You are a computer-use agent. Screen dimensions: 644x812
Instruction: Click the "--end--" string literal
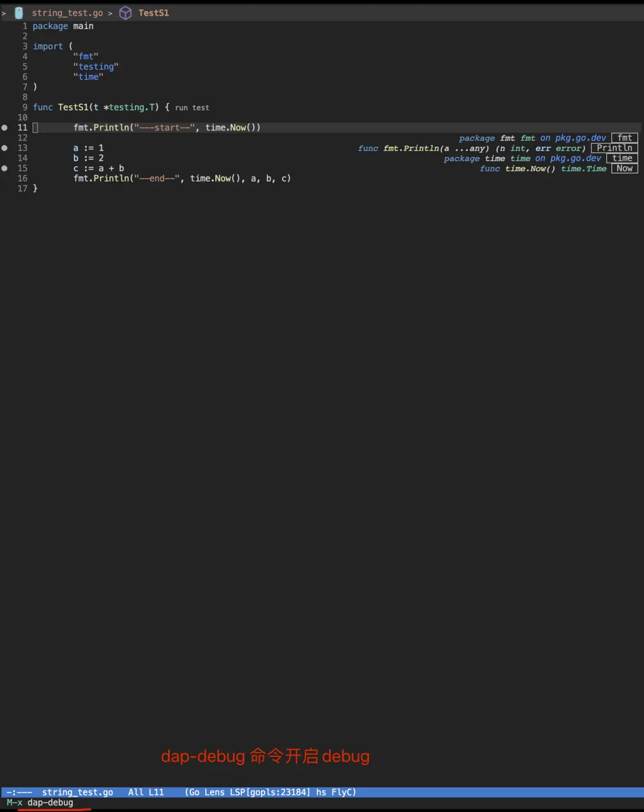(x=157, y=178)
